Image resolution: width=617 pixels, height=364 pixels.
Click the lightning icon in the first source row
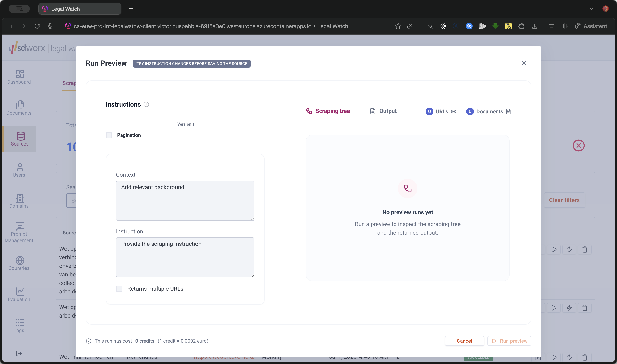tap(569, 249)
